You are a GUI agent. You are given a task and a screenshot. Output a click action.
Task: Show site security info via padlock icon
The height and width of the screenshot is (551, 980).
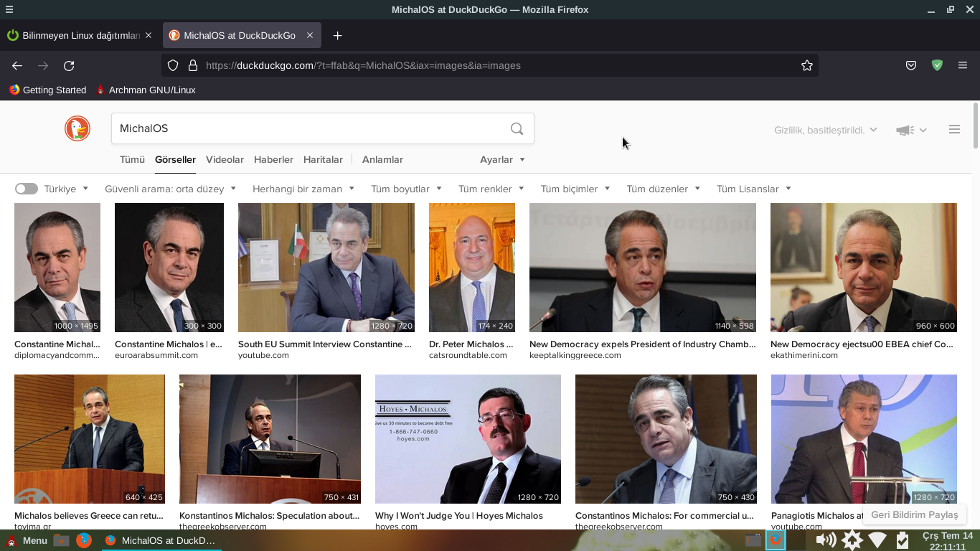tap(192, 65)
